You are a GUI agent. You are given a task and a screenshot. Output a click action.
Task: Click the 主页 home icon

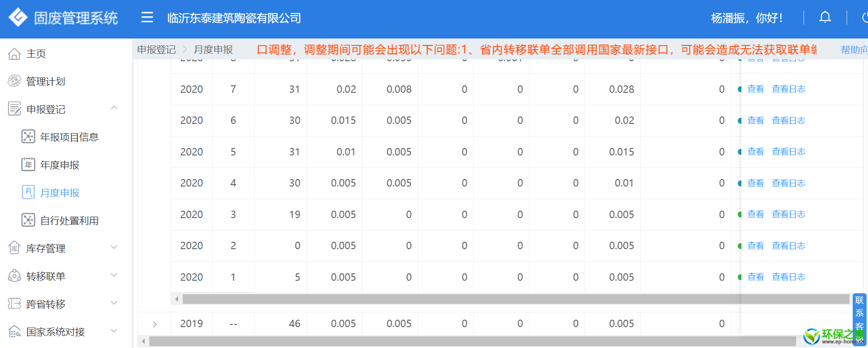point(14,54)
